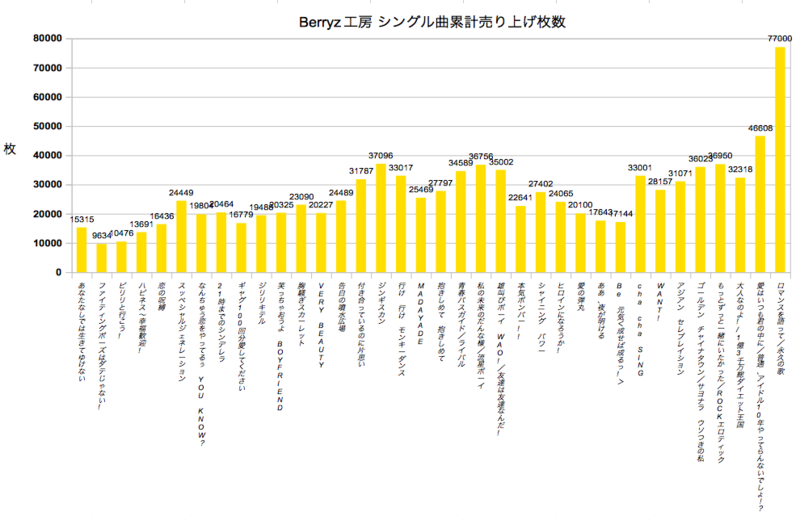Screen dimensions: 800x520
Task: Select the yellow bar for cha cha SING
Action: (x=640, y=224)
